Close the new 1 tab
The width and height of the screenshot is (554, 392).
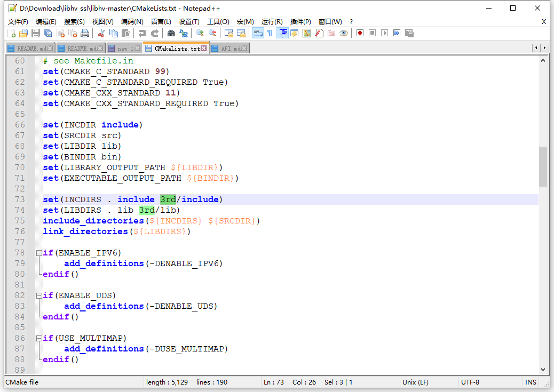click(136, 47)
